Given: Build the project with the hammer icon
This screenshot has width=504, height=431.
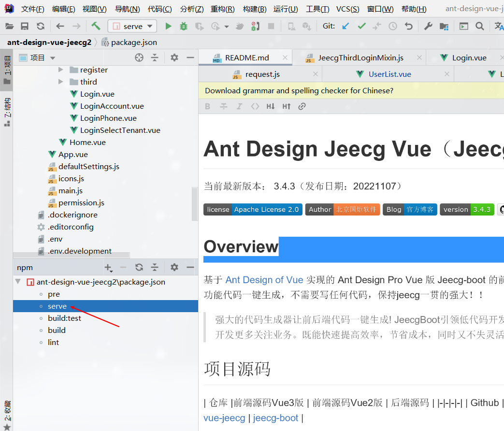Looking at the screenshot, I should pyautogui.click(x=96, y=26).
